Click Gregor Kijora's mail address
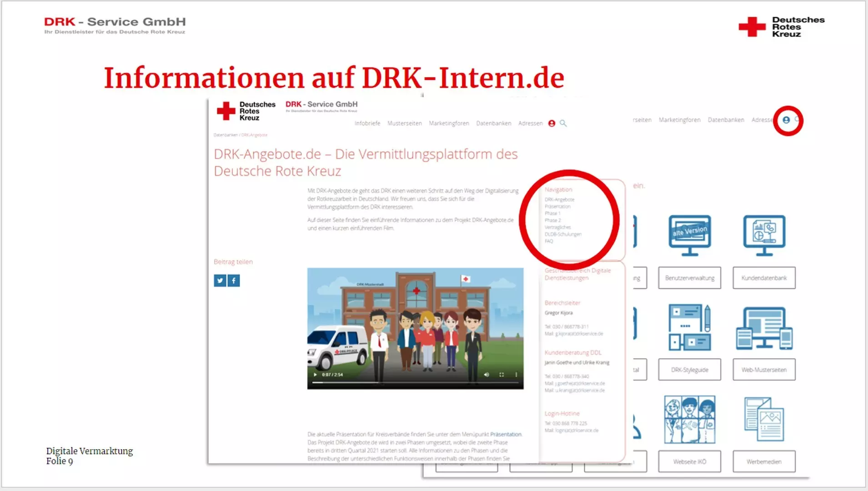The width and height of the screenshot is (868, 491). tap(579, 334)
